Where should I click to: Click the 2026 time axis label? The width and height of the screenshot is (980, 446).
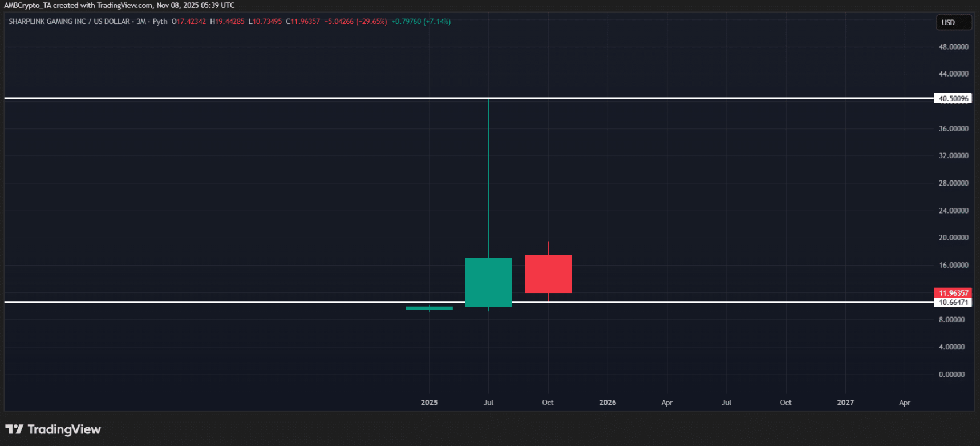(608, 403)
